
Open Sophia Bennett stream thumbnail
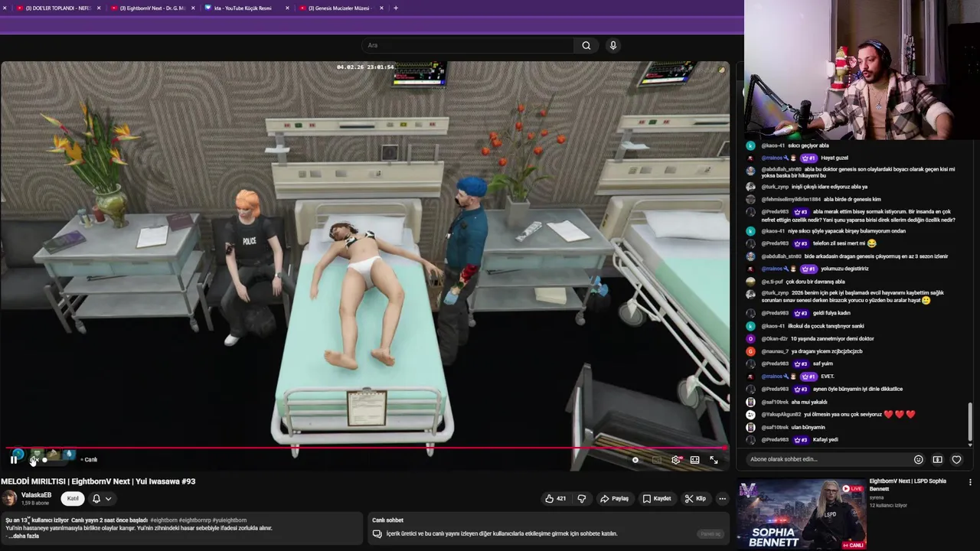pyautogui.click(x=802, y=515)
